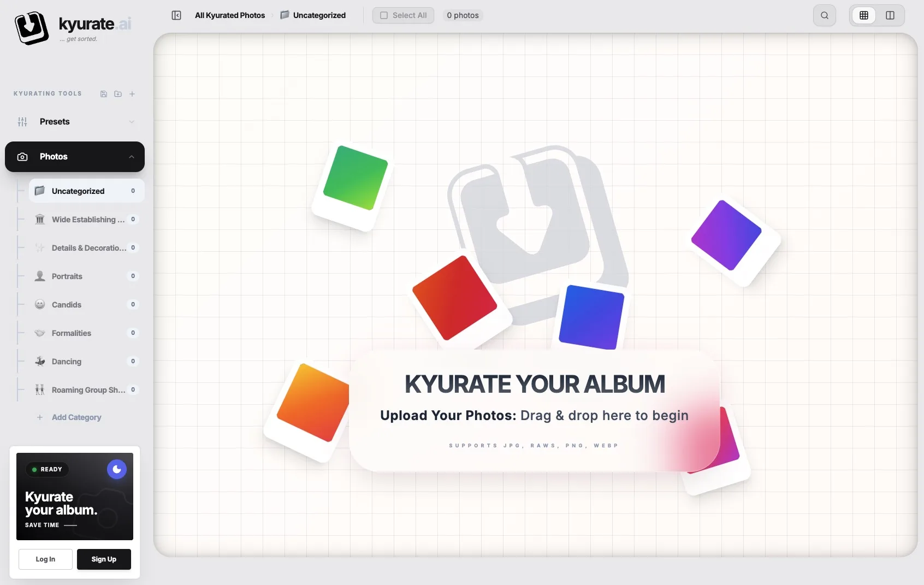Viewport: 924px width, 585px height.
Task: Open Roaming Group Shots category
Action: [x=87, y=389]
